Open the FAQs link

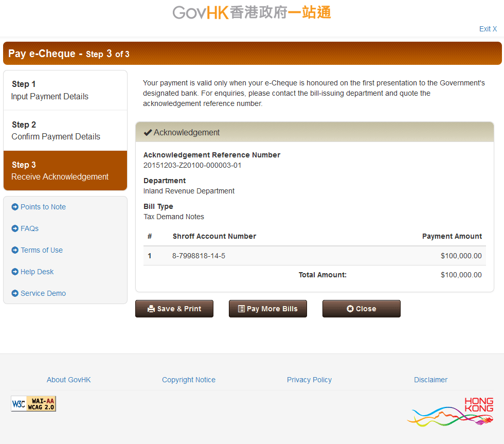(x=30, y=228)
